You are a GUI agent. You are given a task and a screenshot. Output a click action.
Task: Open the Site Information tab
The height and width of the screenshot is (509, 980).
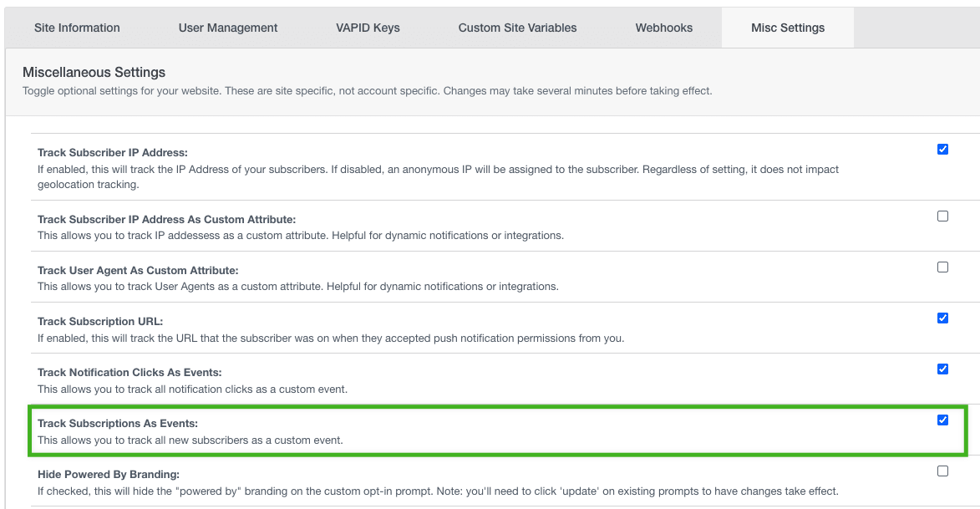[77, 28]
